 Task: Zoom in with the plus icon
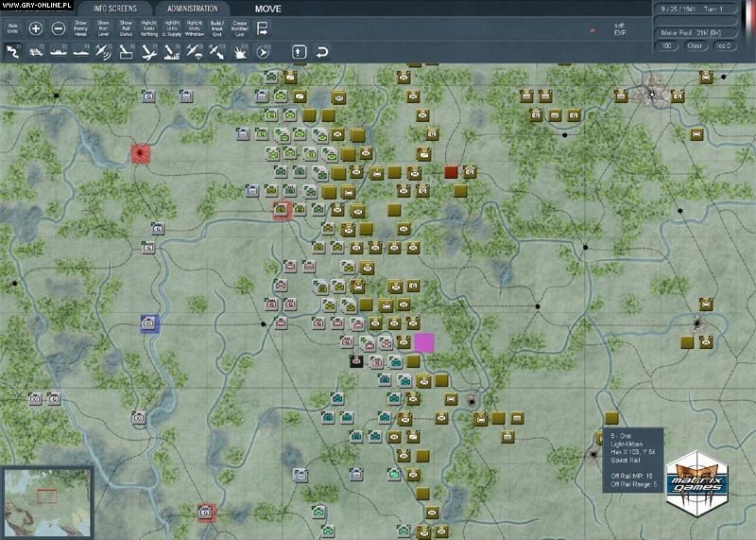(36, 28)
